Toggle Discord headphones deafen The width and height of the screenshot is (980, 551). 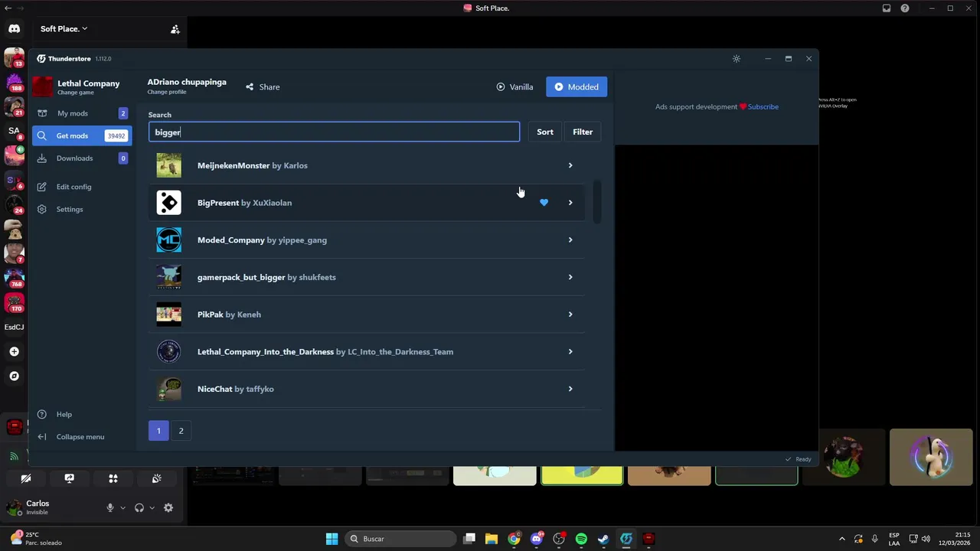(x=139, y=508)
